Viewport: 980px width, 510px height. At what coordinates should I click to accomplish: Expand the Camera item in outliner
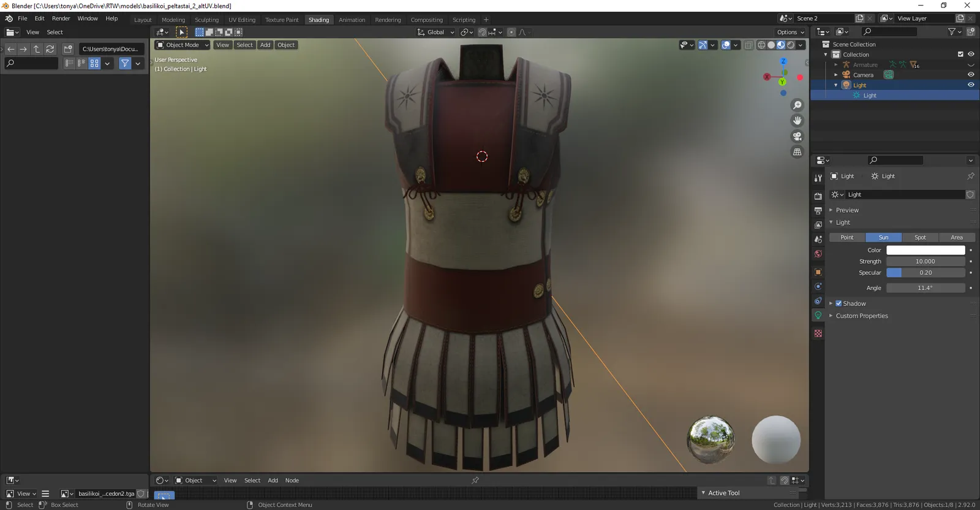click(x=836, y=75)
